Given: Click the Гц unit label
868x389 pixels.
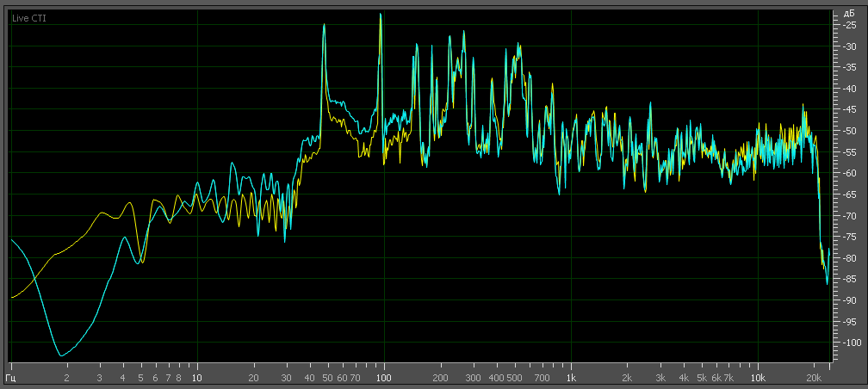Looking at the screenshot, I should pyautogui.click(x=12, y=377).
